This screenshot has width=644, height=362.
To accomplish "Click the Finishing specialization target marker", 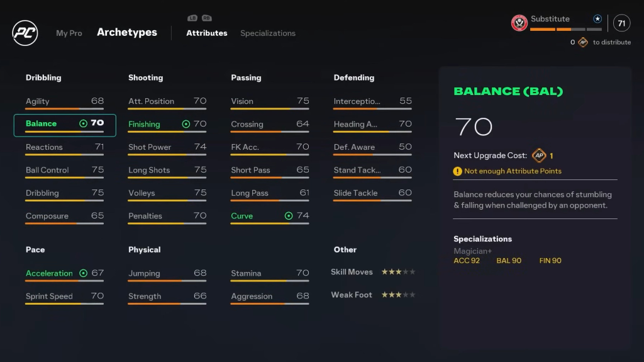I will coord(186,124).
